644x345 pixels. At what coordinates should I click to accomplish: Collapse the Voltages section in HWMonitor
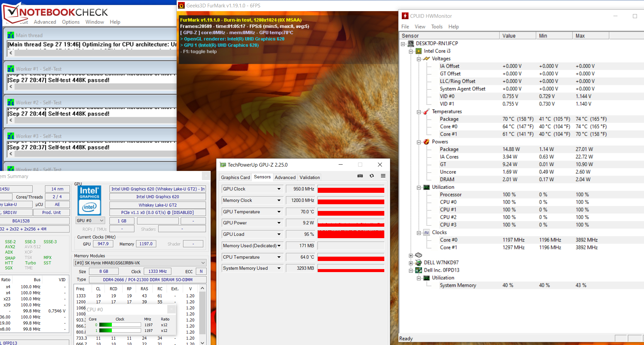419,59
